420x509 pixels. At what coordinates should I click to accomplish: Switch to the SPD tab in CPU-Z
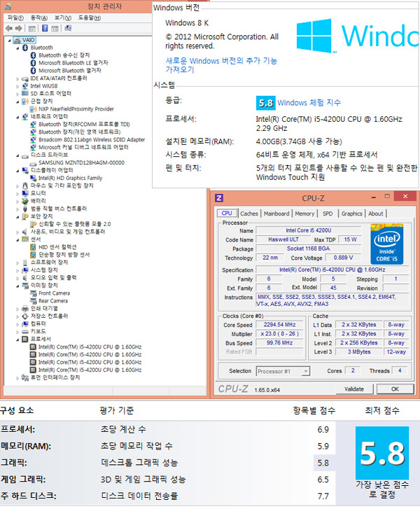point(328,214)
